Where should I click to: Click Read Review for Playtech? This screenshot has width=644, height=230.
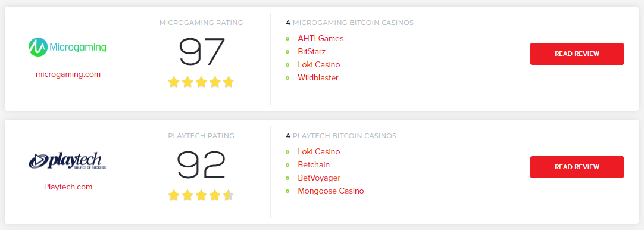pyautogui.click(x=577, y=167)
